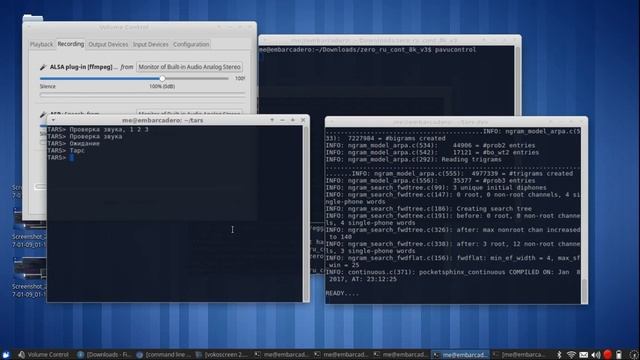This screenshot has height=360, width=640.
Task: Open the Xfce applications menu icon
Action: click(6, 355)
